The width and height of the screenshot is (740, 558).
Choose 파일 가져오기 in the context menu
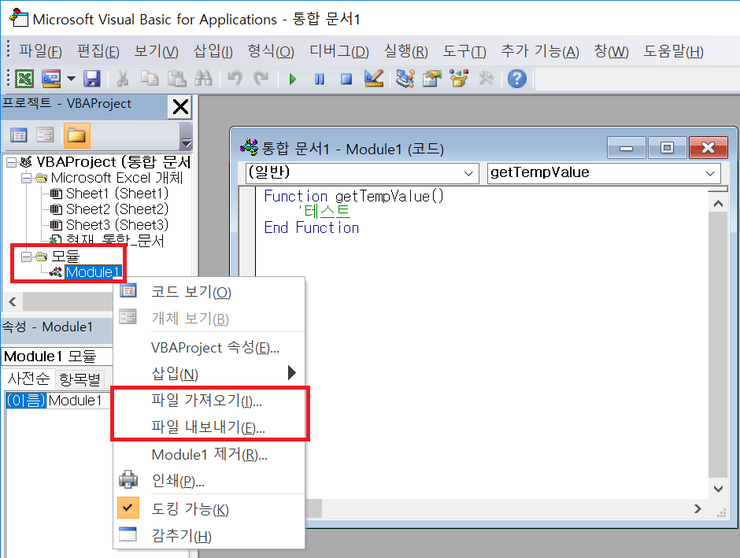pos(206,400)
